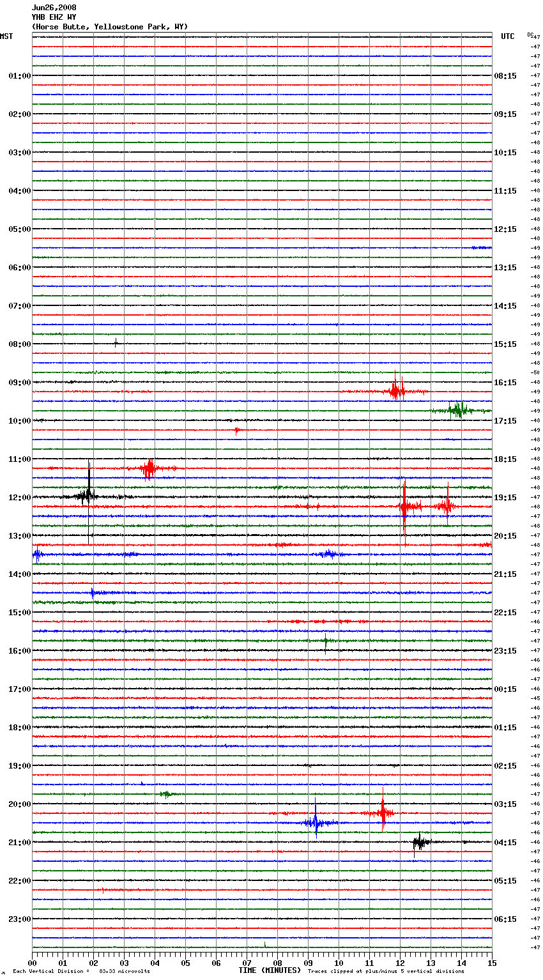This screenshot has width=543, height=980.
Task: Click the date label Jun26,2008
Action: (x=54, y=8)
